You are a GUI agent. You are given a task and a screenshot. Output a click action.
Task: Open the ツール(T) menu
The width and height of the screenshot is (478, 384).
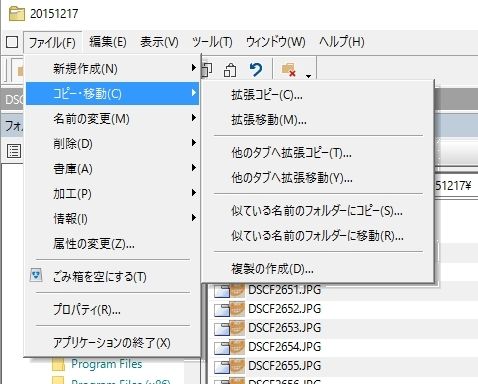coord(212,42)
